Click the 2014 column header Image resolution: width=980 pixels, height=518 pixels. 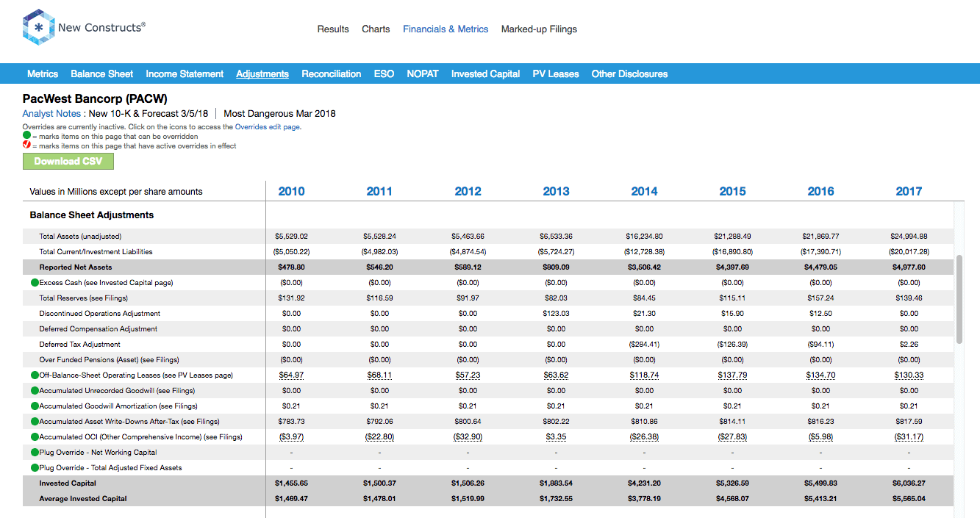tap(644, 192)
